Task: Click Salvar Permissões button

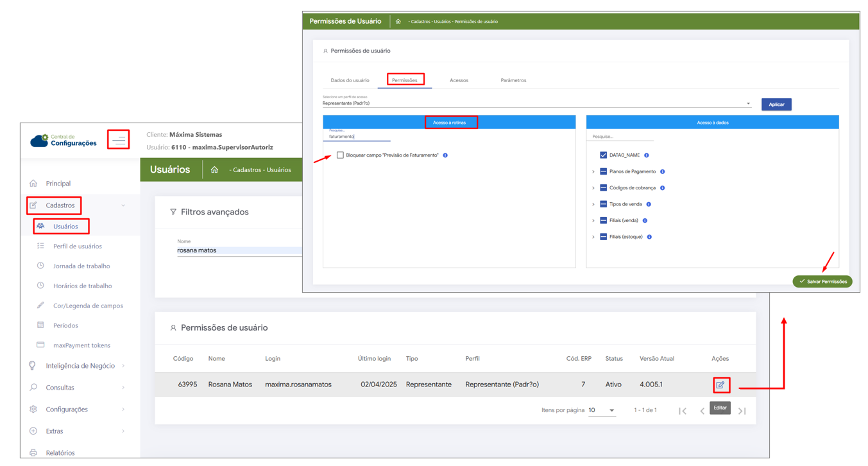Action: [822, 281]
